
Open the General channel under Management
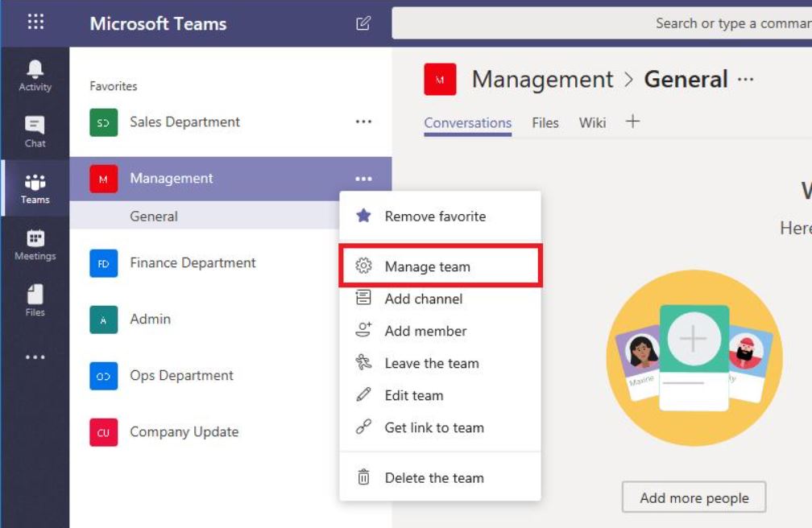(x=205, y=216)
